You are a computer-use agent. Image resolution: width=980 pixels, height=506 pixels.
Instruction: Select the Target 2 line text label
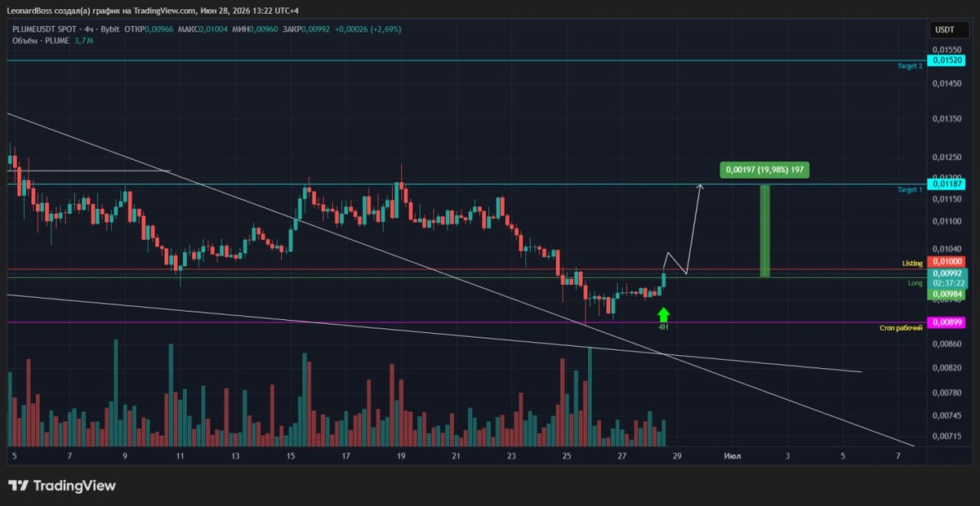pyautogui.click(x=910, y=65)
